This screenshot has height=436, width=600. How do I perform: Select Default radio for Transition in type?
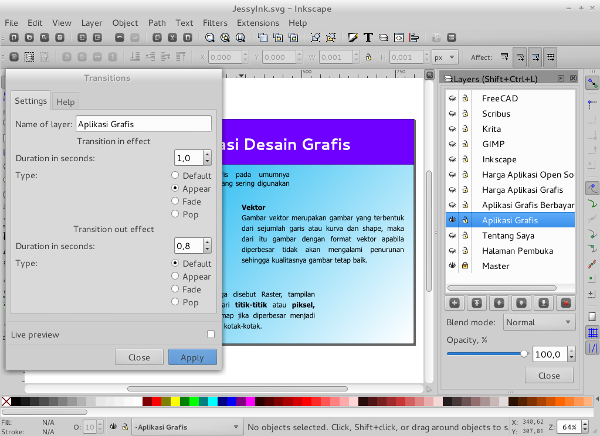click(x=175, y=175)
